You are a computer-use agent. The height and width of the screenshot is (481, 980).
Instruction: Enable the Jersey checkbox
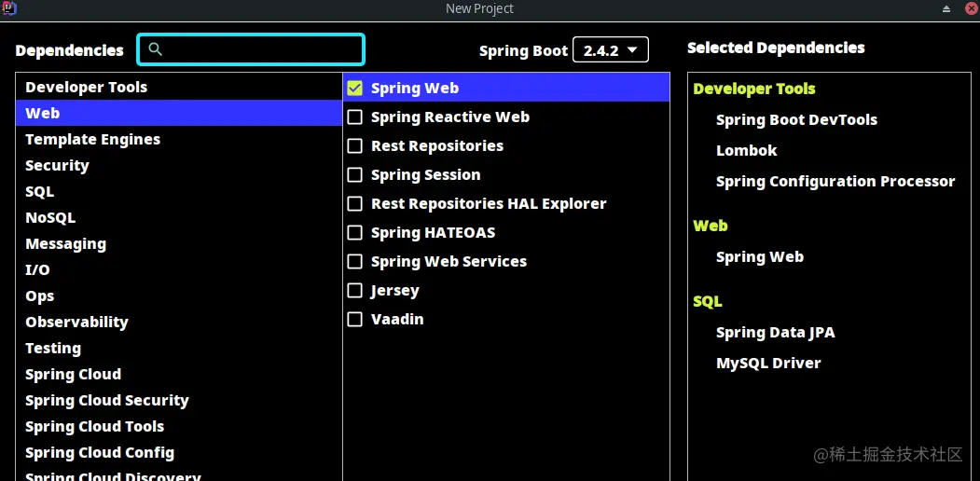coord(355,291)
